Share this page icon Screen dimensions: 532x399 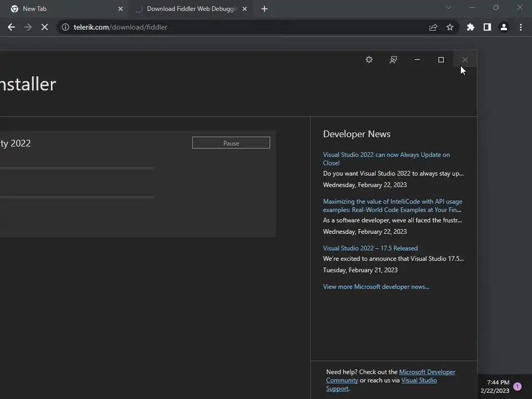[433, 27]
